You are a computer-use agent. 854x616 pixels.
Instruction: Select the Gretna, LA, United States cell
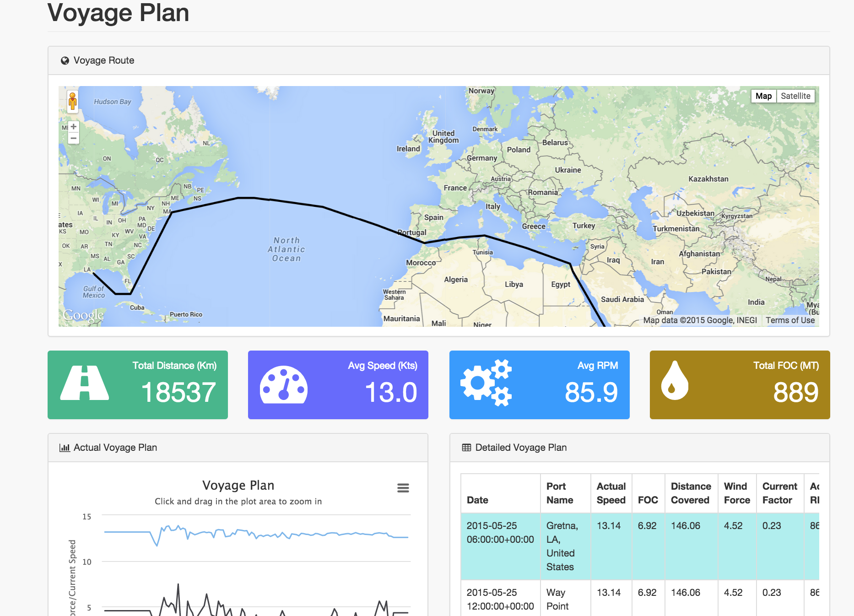coord(565,546)
